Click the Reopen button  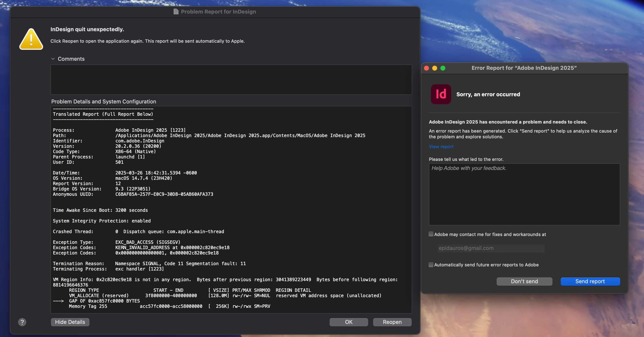[x=392, y=322]
